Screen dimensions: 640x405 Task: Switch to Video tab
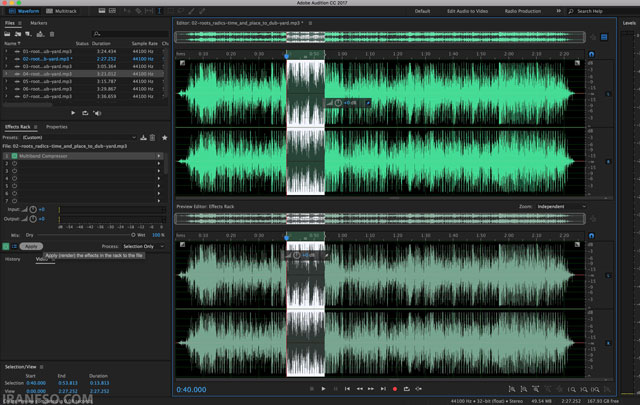click(x=42, y=259)
